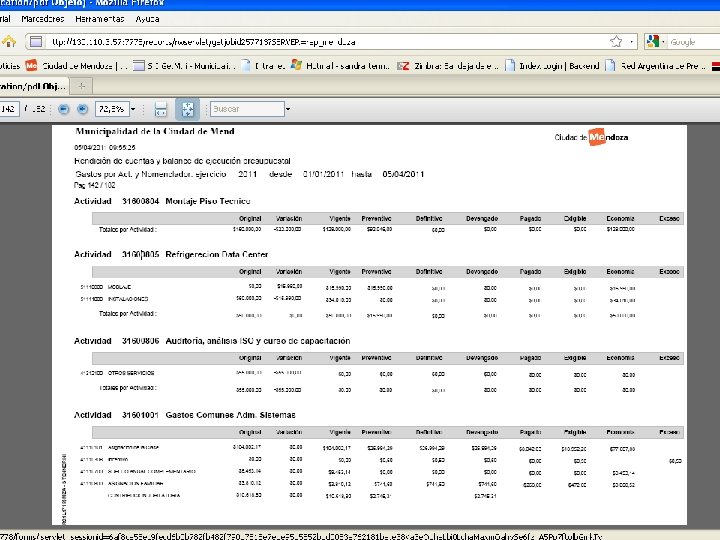Click the Rendición de cuentas title line
Screen dimensions: 720x540
(x=182, y=161)
